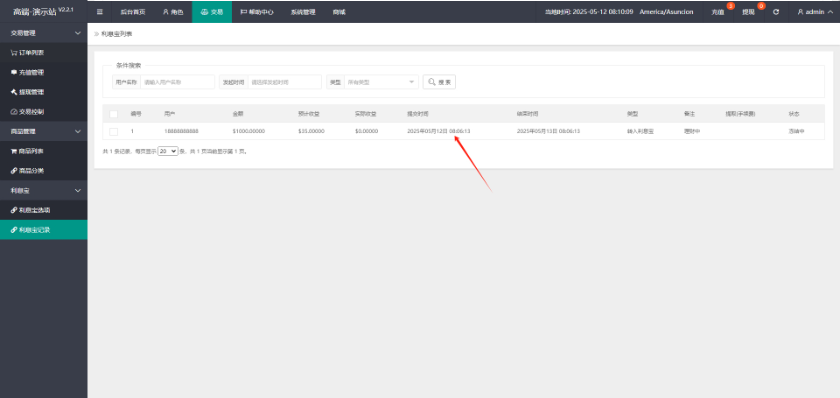Screen dimensions: 840x398
Task: Open the 角色 tab in the top bar
Action: (x=172, y=12)
